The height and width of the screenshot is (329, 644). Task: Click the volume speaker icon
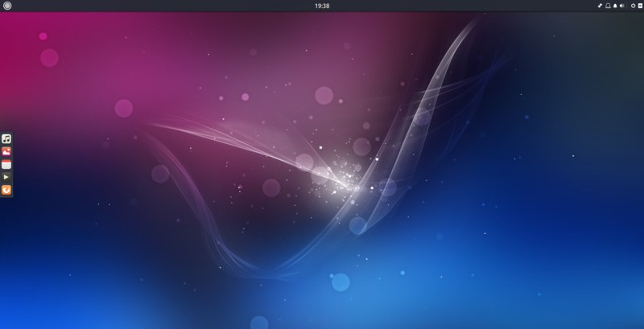623,6
